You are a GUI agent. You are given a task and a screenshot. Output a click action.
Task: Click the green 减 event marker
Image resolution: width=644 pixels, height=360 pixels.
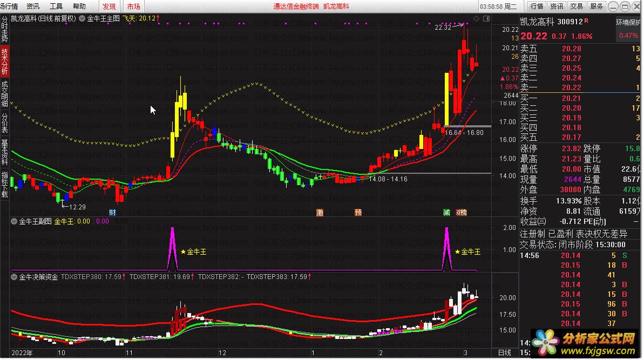pos(446,213)
